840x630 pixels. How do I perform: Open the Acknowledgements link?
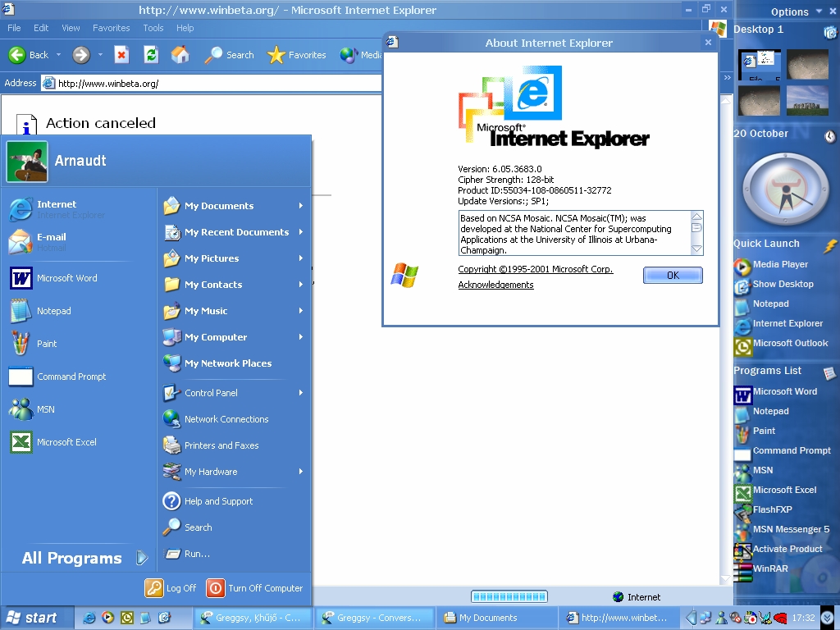495,285
